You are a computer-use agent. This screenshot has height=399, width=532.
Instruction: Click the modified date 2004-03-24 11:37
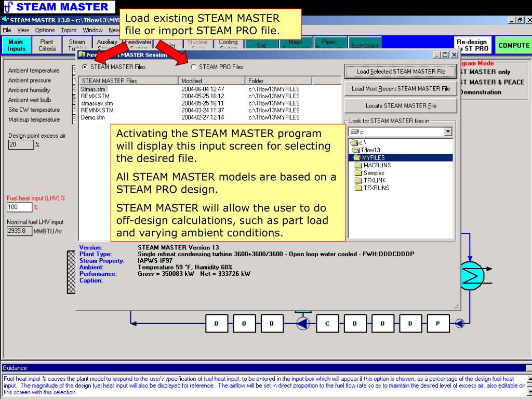click(203, 110)
